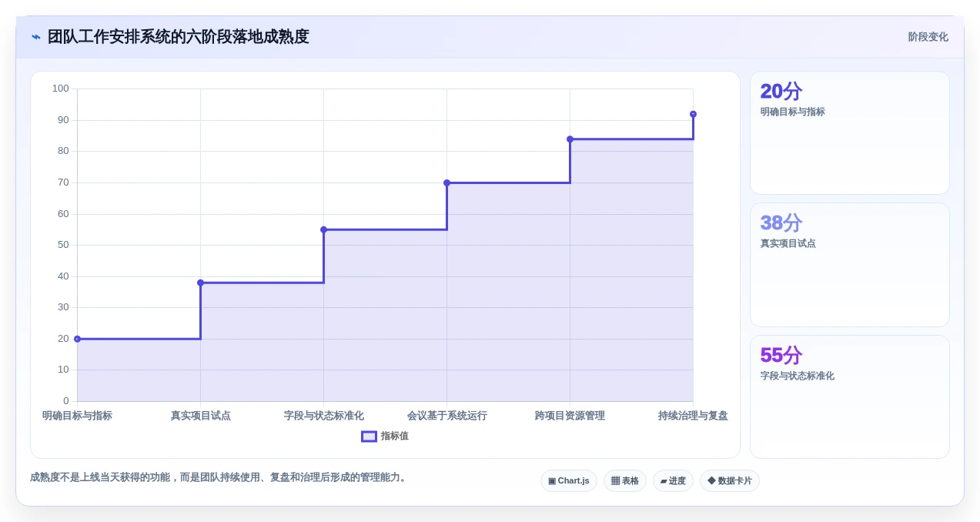The image size is (980, 522).
Task: Click the y-axis value 50
Action: click(63, 245)
